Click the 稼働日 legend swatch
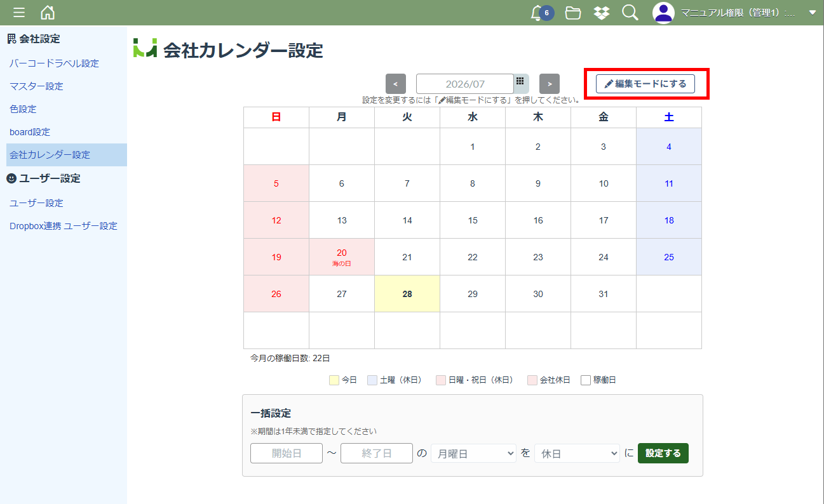824x504 pixels. pos(586,380)
